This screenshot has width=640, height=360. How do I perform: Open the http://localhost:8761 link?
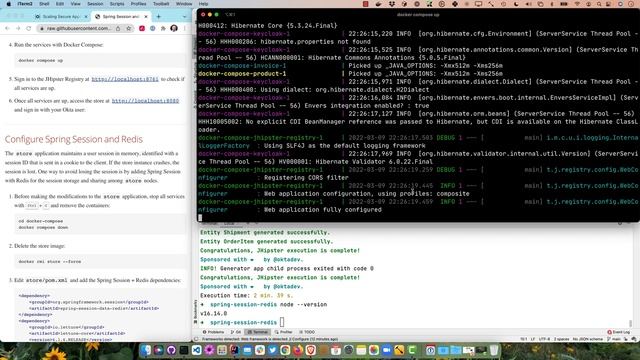click(125, 79)
